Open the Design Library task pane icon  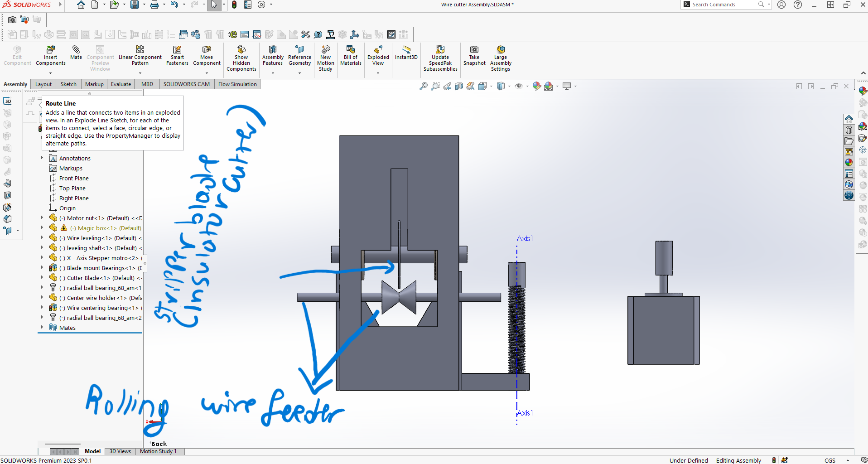849,130
